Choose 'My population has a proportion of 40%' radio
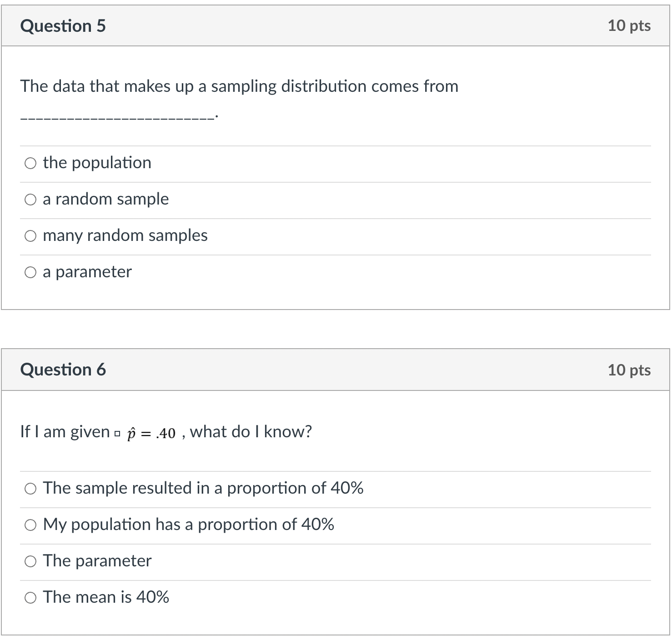672x640 pixels. (x=30, y=525)
